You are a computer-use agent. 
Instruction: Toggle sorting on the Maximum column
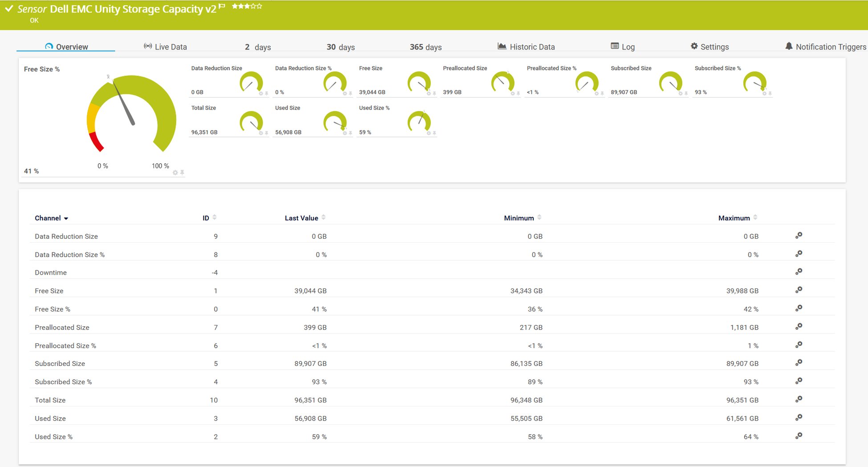754,217
